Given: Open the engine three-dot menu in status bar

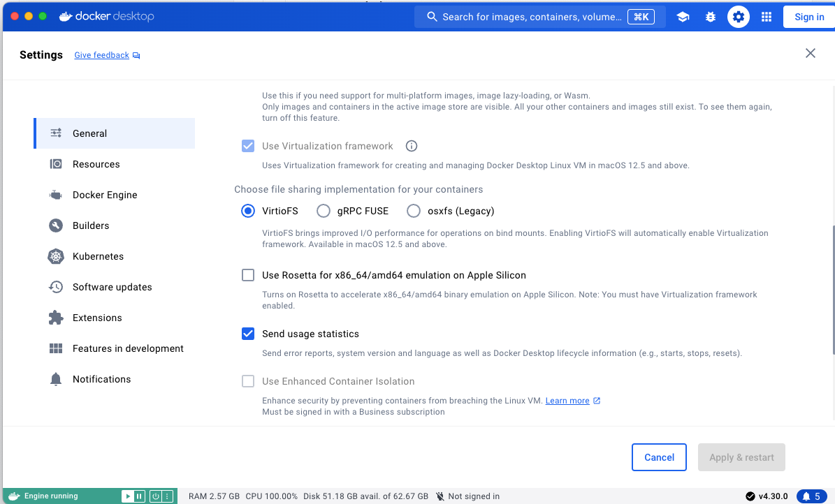Looking at the screenshot, I should (x=168, y=496).
